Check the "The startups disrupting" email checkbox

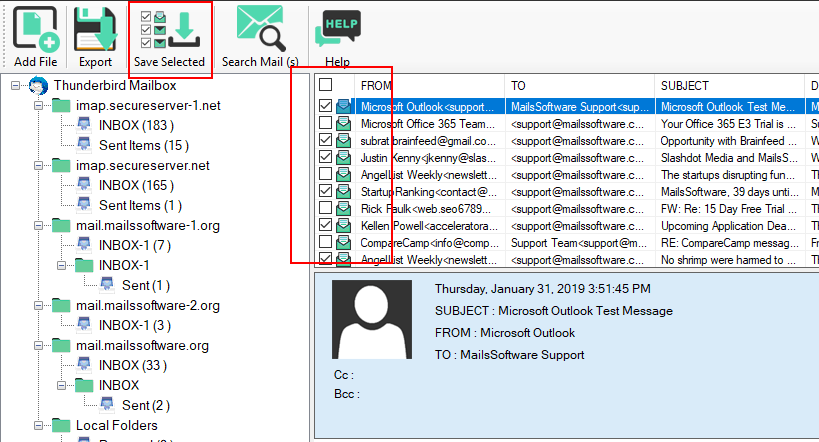[x=325, y=174]
